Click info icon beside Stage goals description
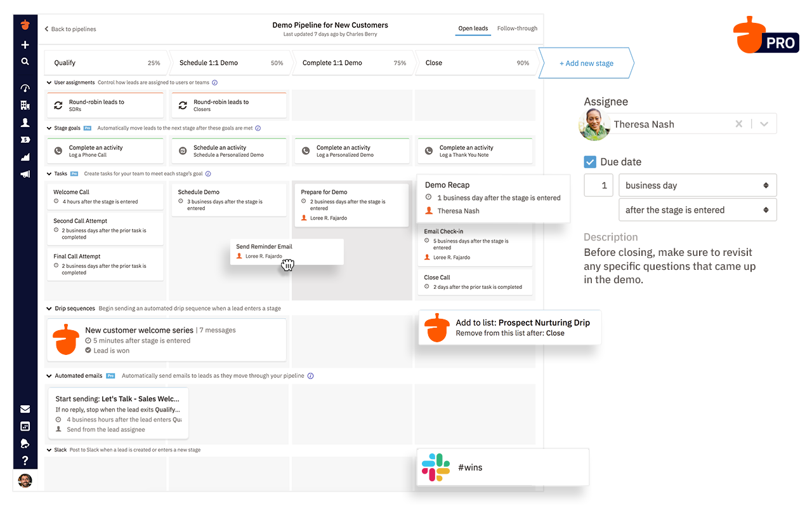Image resolution: width=812 pixels, height=508 pixels. pos(258,128)
